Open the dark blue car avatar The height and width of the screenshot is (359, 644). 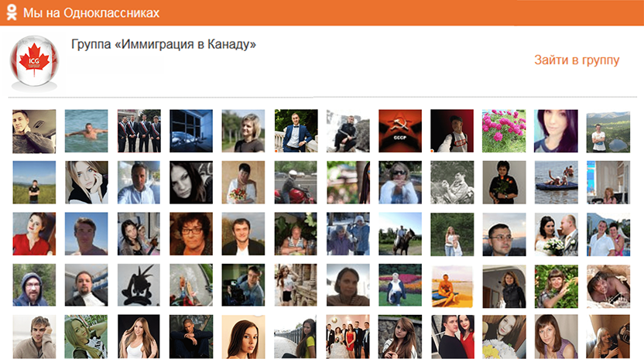click(x=190, y=131)
